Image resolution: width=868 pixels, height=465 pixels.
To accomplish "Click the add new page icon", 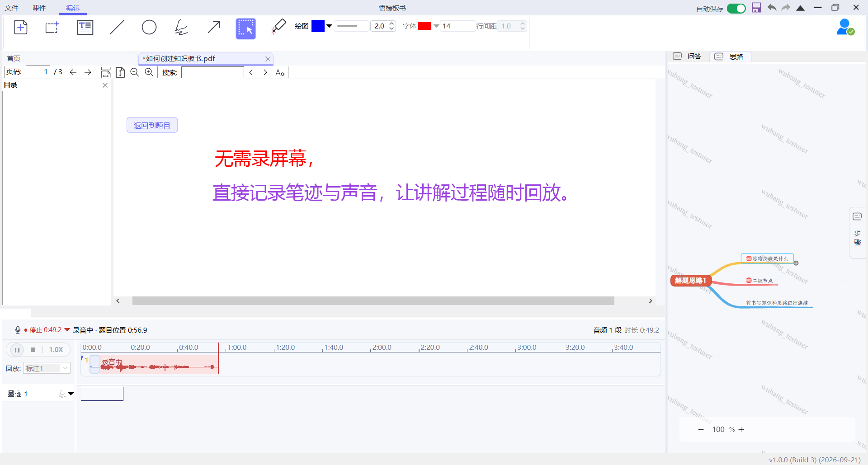I will click(20, 28).
